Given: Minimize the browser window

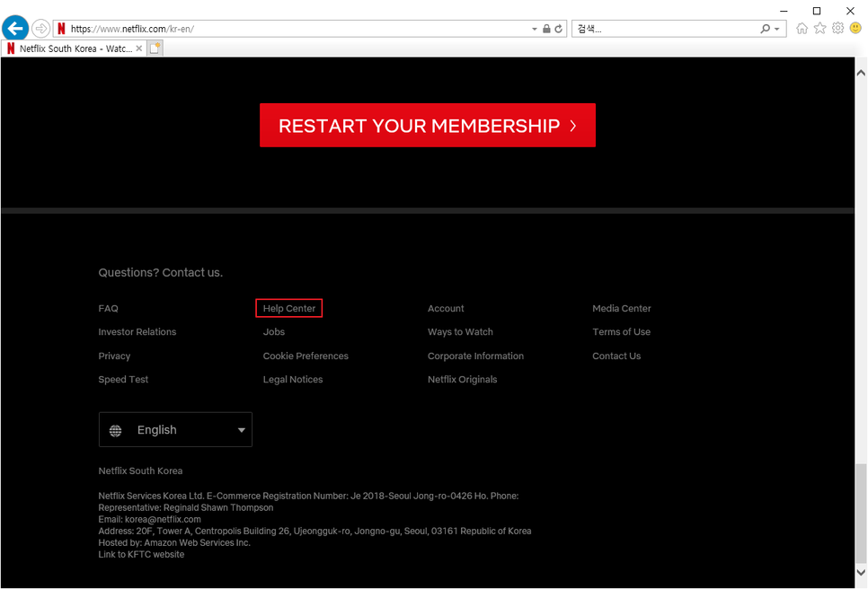Looking at the screenshot, I should pyautogui.click(x=784, y=11).
